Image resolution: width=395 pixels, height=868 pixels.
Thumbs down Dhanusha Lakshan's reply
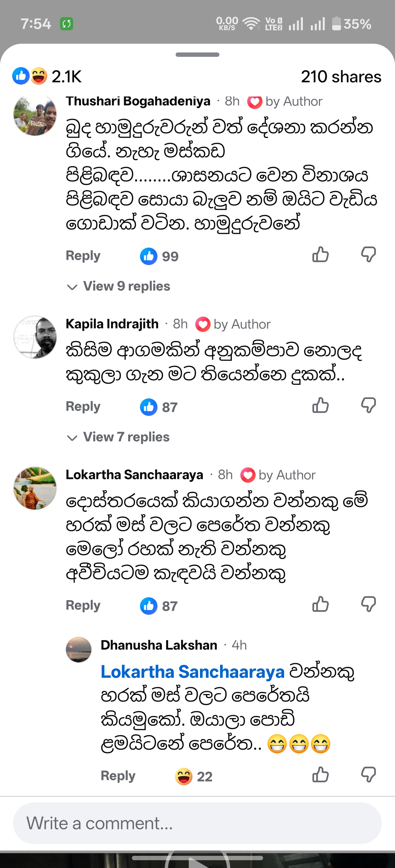pyautogui.click(x=368, y=774)
